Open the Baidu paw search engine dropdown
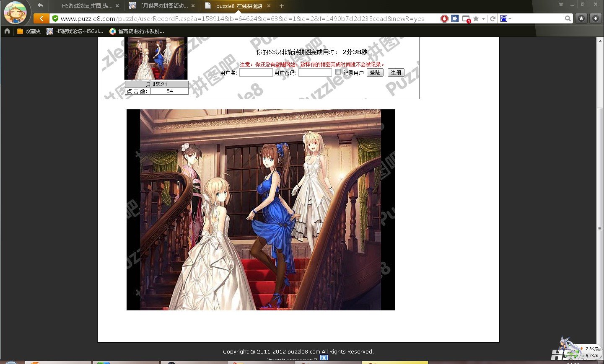 pyautogui.click(x=505, y=18)
